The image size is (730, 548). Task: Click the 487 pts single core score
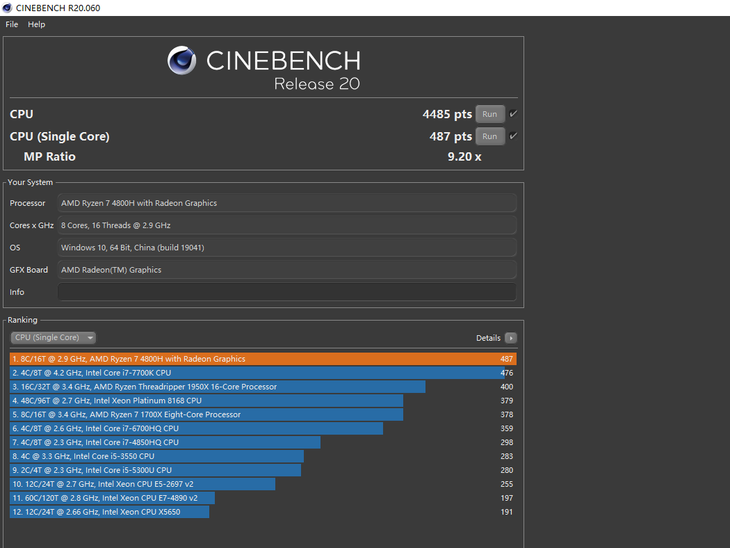pyautogui.click(x=450, y=136)
